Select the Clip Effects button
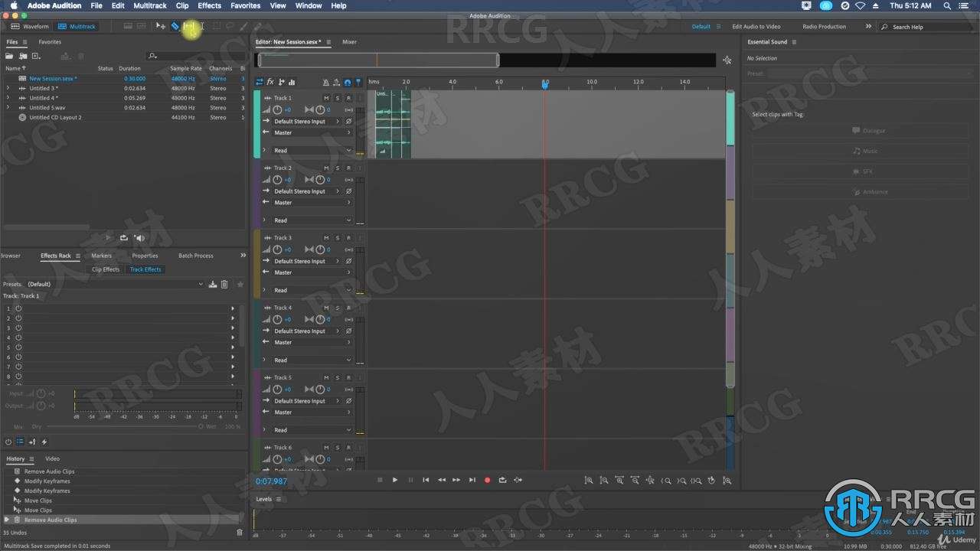Image resolution: width=980 pixels, height=551 pixels. click(106, 269)
